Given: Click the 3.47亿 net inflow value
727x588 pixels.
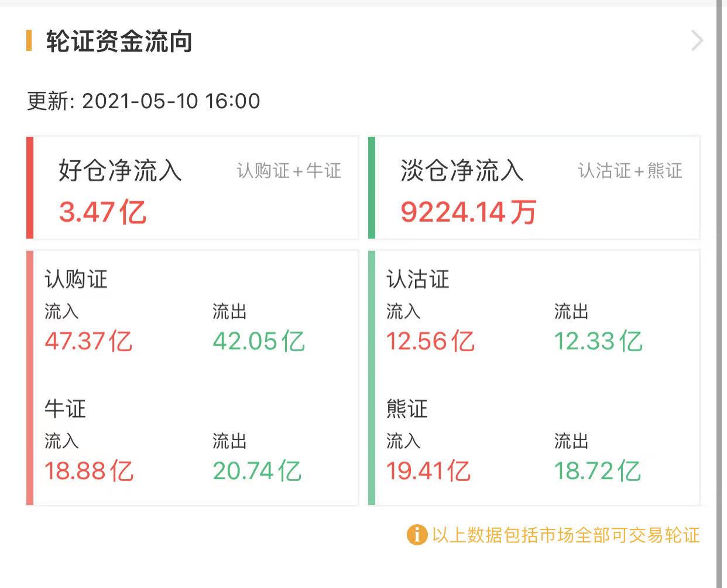Looking at the screenshot, I should coord(102,212).
